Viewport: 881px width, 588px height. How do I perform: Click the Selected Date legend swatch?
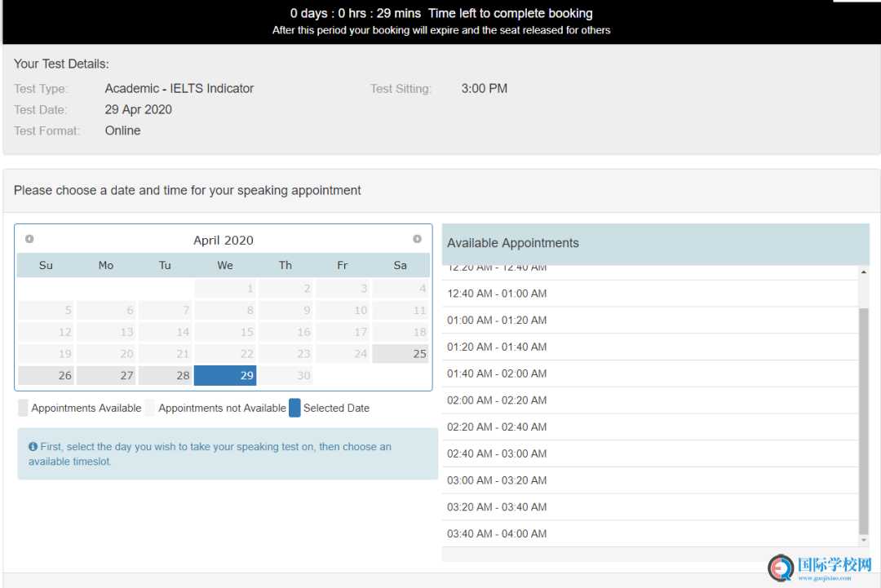[295, 408]
